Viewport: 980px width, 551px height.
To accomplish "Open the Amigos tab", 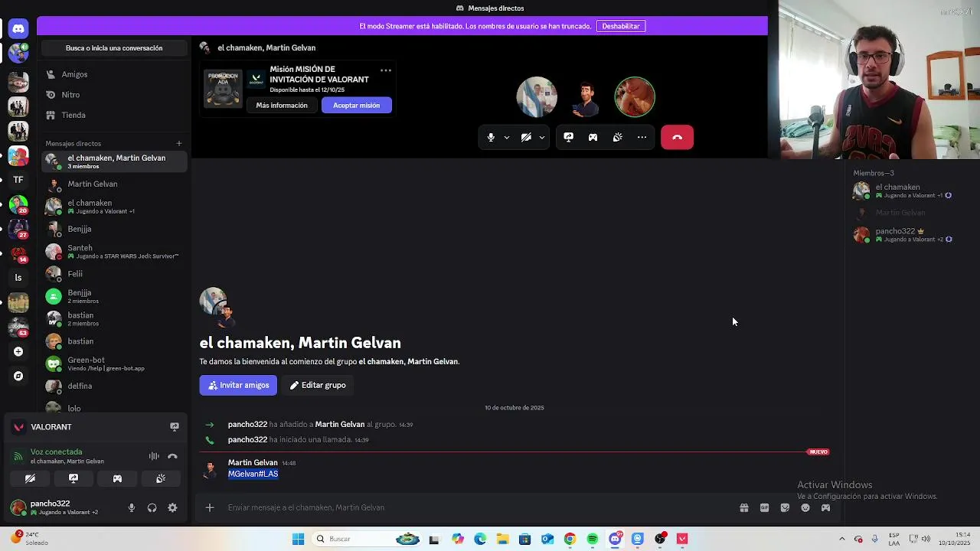I will (x=114, y=74).
